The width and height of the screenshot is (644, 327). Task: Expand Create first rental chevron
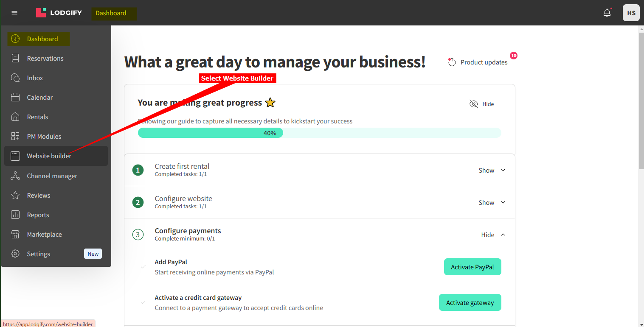point(503,170)
